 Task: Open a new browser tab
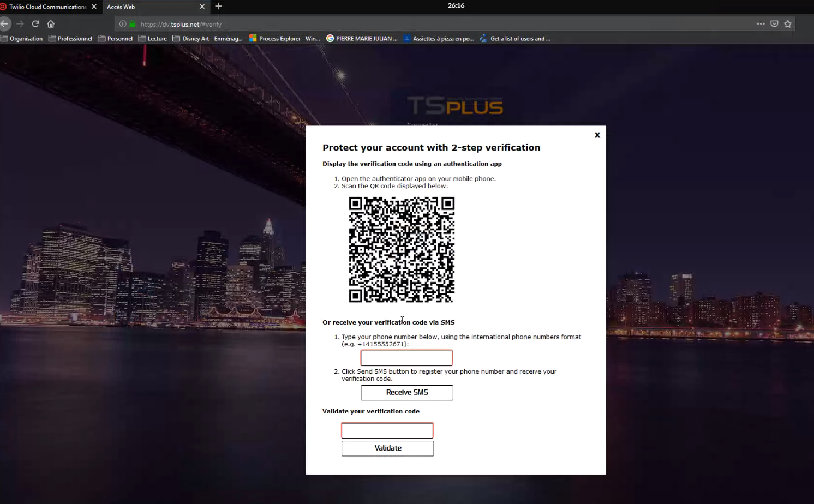tap(219, 7)
